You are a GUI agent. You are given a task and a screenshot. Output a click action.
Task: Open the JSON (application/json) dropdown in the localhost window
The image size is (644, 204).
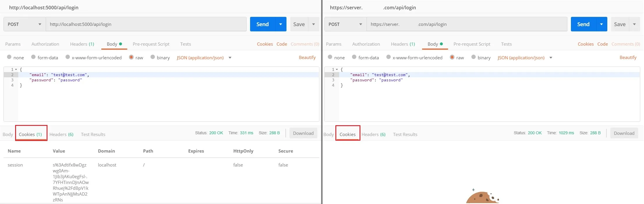coord(204,58)
